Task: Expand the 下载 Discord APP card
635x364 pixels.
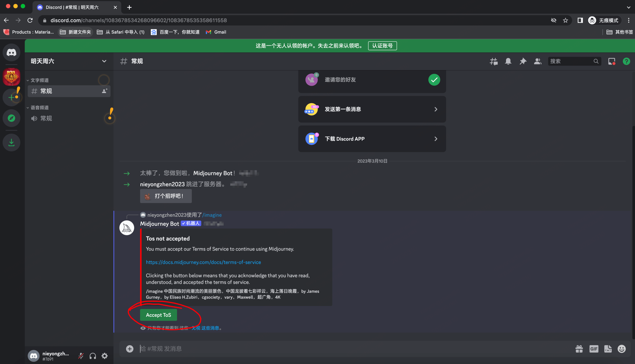Action: click(x=372, y=139)
